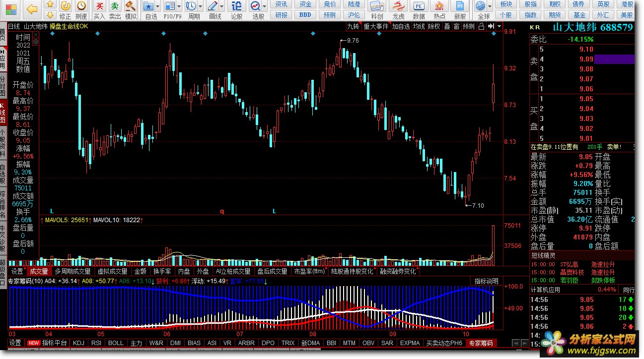Click the up arrow toolbar icon

(50, 5)
